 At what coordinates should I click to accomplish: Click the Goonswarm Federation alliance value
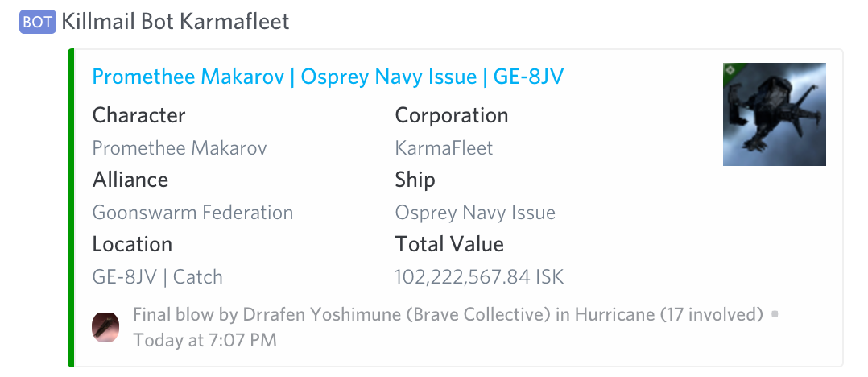click(x=192, y=213)
